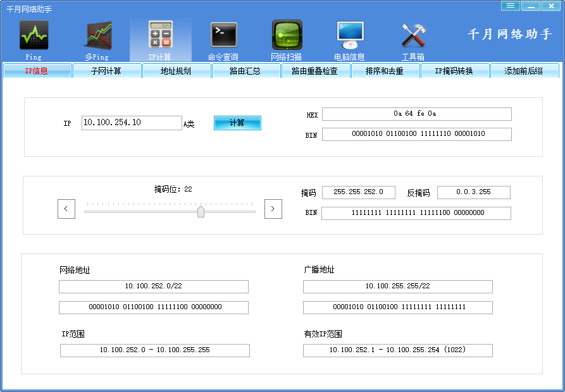
Task: Switch to the IP信息 tab
Action: click(x=37, y=71)
